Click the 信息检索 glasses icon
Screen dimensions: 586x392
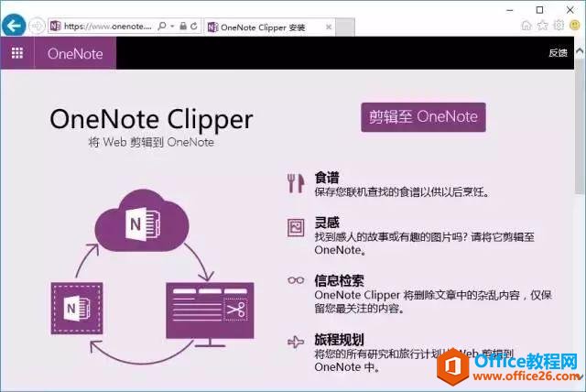(296, 280)
